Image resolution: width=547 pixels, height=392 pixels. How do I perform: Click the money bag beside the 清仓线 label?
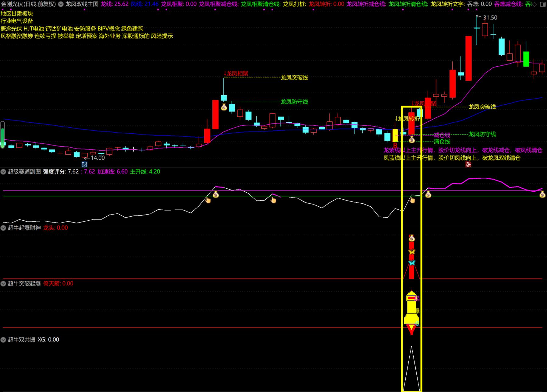pos(411,139)
